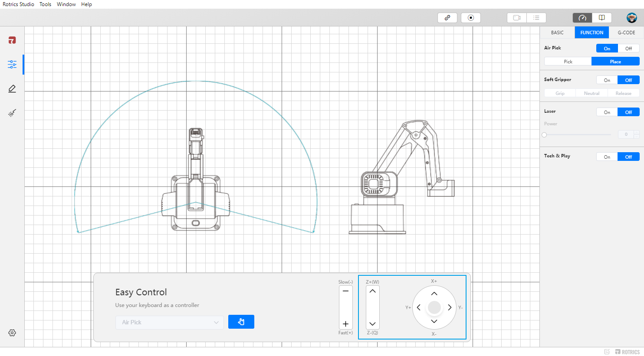Viewport: 644px width, 356px height.
Task: Turn Soft Gripper Off
Action: tap(628, 80)
